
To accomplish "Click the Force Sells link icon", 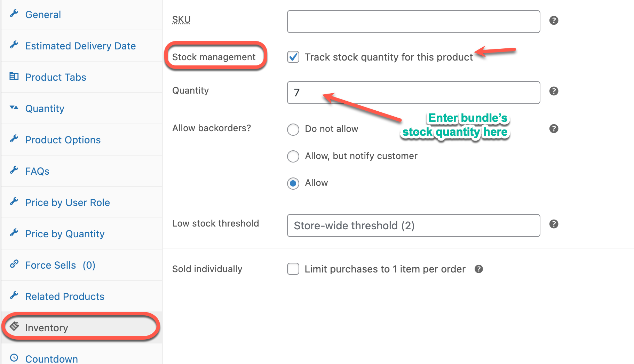I will point(14,264).
